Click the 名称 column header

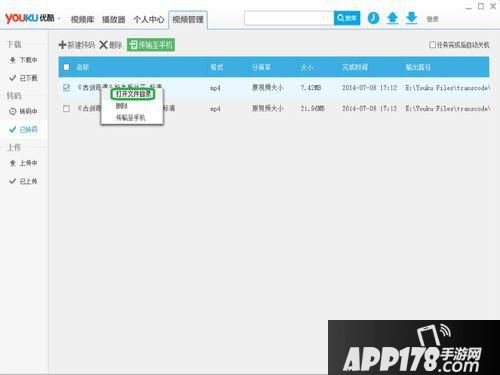point(82,67)
